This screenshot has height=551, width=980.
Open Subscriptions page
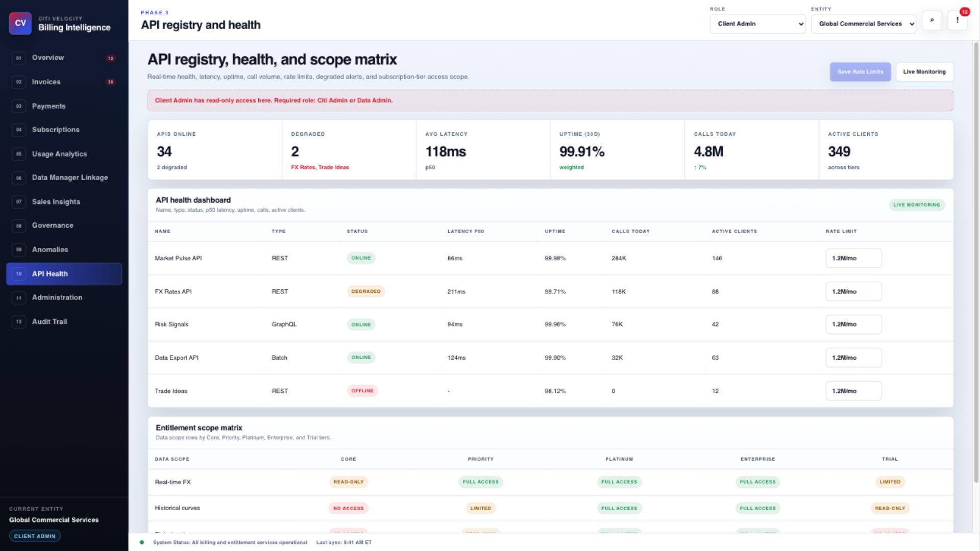click(x=64, y=130)
